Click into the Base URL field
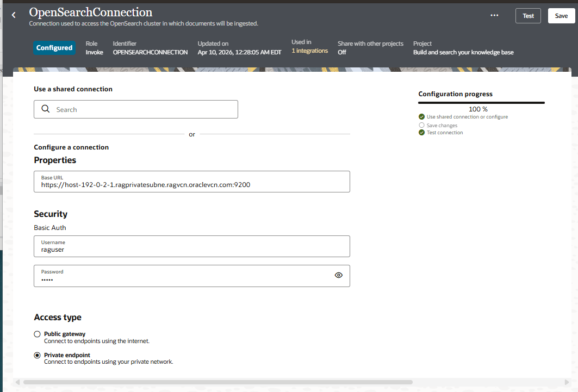This screenshot has height=392, width=578. click(192, 182)
